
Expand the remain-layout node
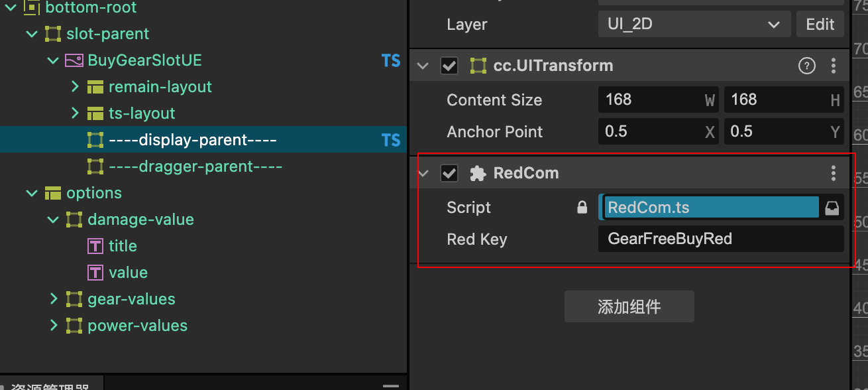(x=75, y=87)
